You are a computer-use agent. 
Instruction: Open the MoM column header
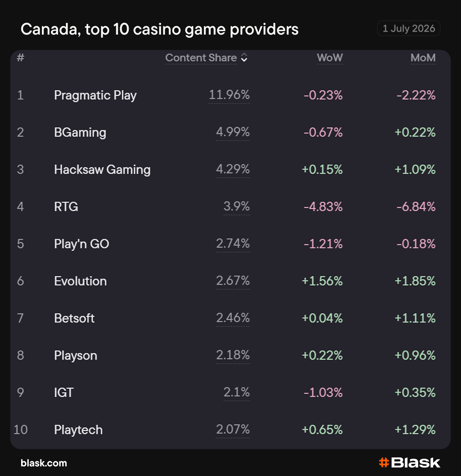point(423,58)
